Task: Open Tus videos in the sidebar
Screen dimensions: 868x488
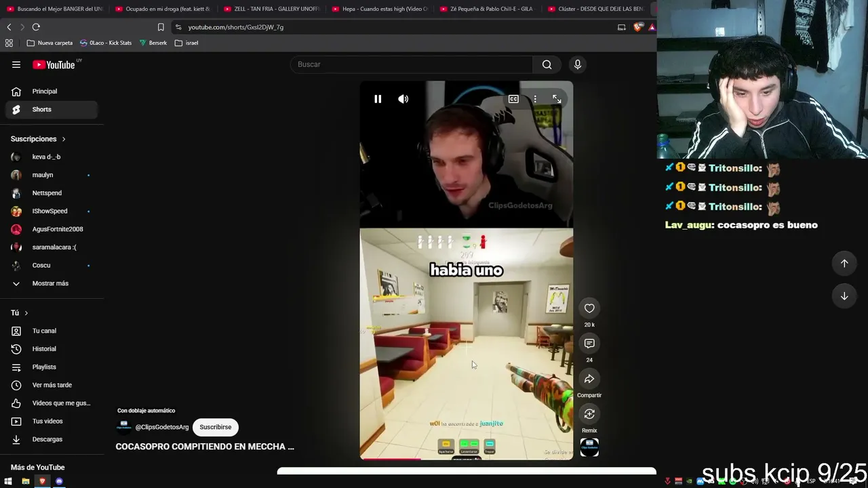Action: [52, 421]
